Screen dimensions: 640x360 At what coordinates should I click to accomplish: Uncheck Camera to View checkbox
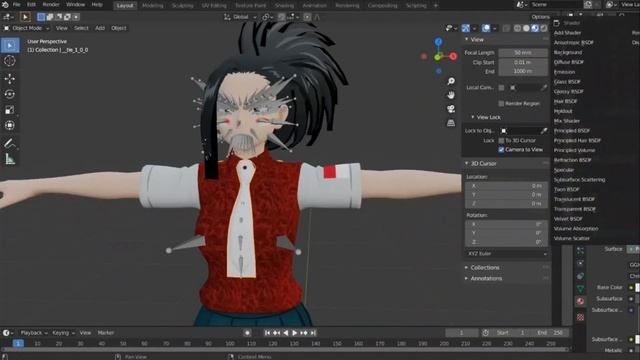pyautogui.click(x=501, y=150)
